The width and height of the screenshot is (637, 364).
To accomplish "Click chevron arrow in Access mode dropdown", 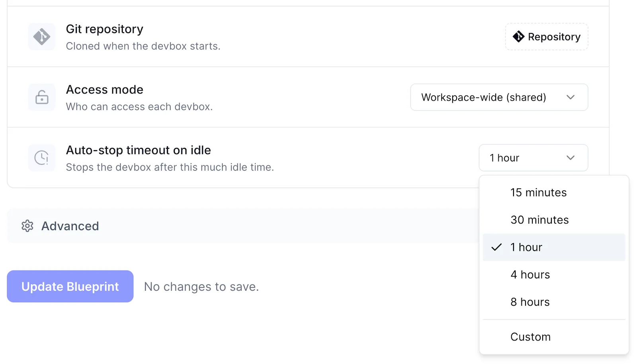I will [x=571, y=97].
